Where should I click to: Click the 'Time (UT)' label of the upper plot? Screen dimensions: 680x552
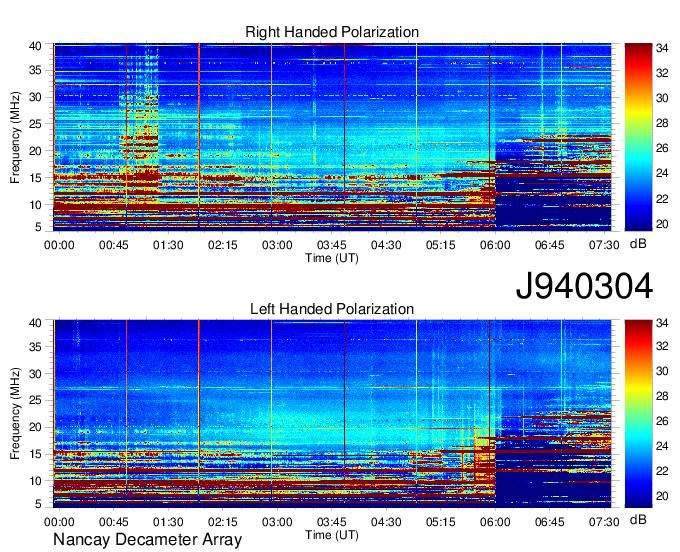coord(332,258)
